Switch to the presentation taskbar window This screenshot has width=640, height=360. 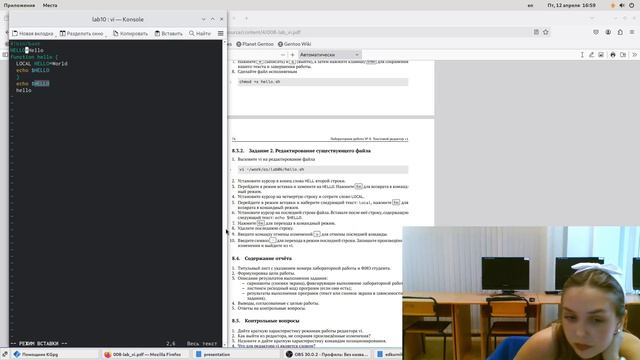point(235,354)
